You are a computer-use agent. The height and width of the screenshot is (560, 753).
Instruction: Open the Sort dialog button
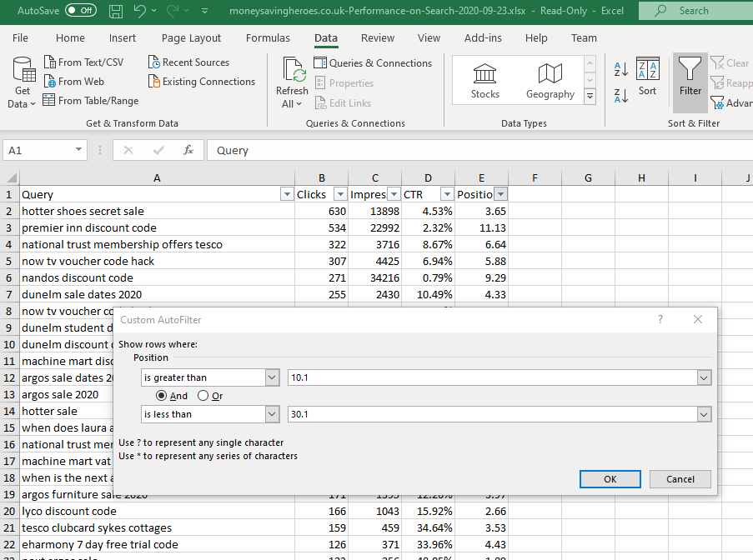click(647, 77)
